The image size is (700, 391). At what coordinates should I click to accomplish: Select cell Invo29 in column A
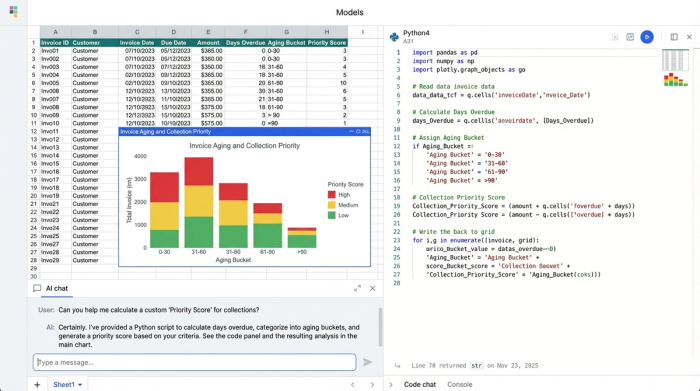pos(55,260)
